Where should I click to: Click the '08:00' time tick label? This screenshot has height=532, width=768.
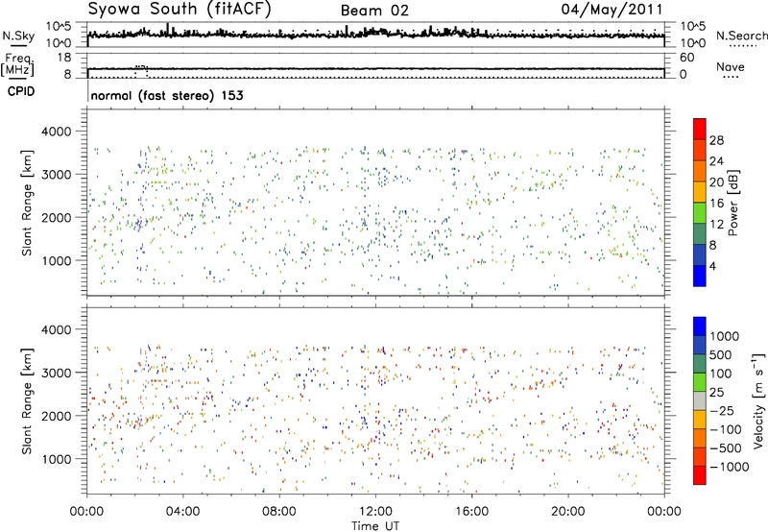(278, 512)
